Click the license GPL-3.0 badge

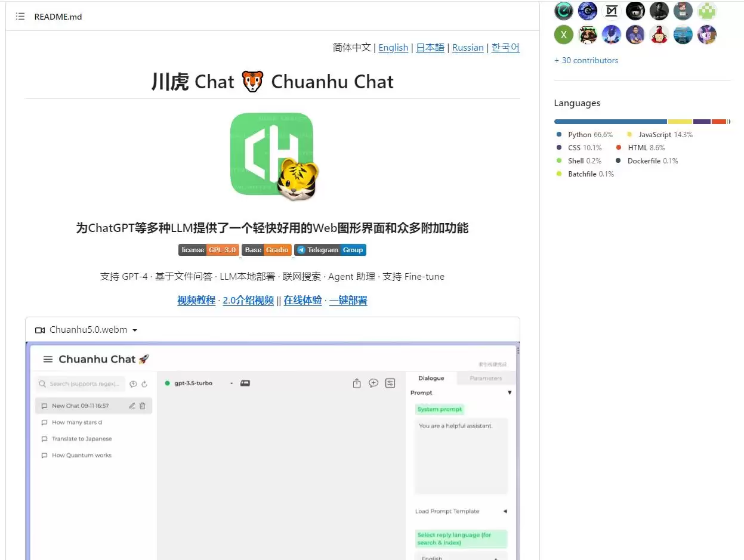click(x=209, y=250)
